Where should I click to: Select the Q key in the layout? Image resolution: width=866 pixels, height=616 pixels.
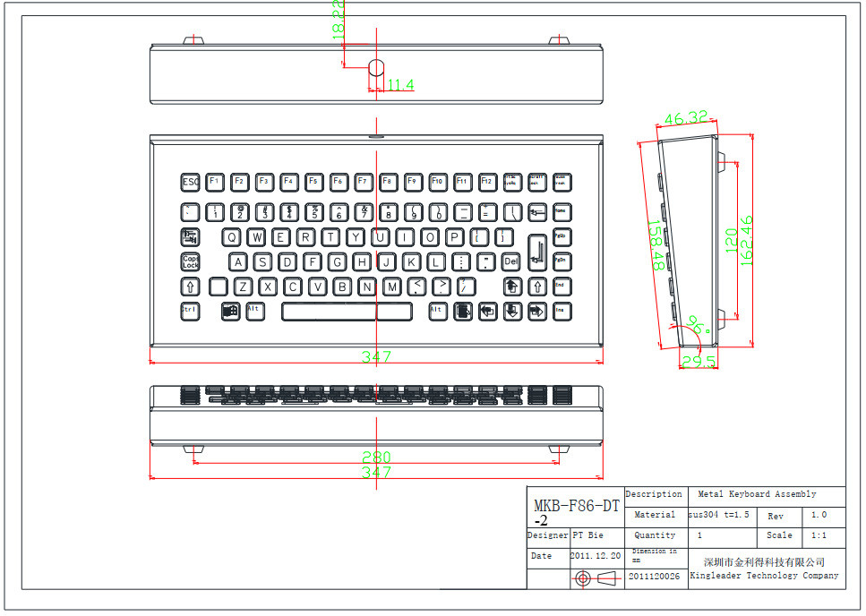tap(231, 237)
